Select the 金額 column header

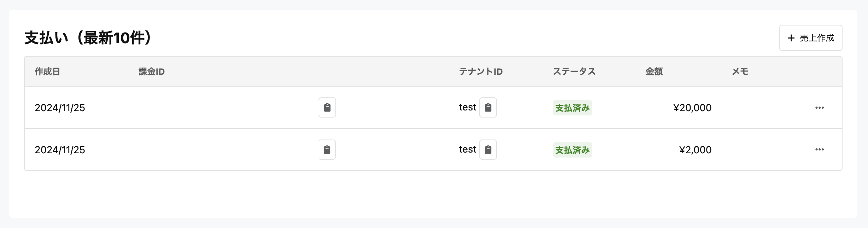pos(654,72)
